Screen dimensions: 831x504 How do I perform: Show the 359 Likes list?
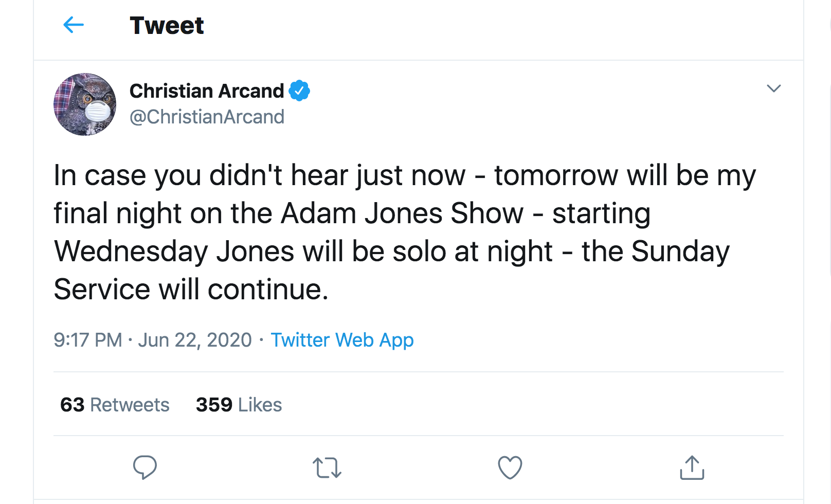click(239, 405)
